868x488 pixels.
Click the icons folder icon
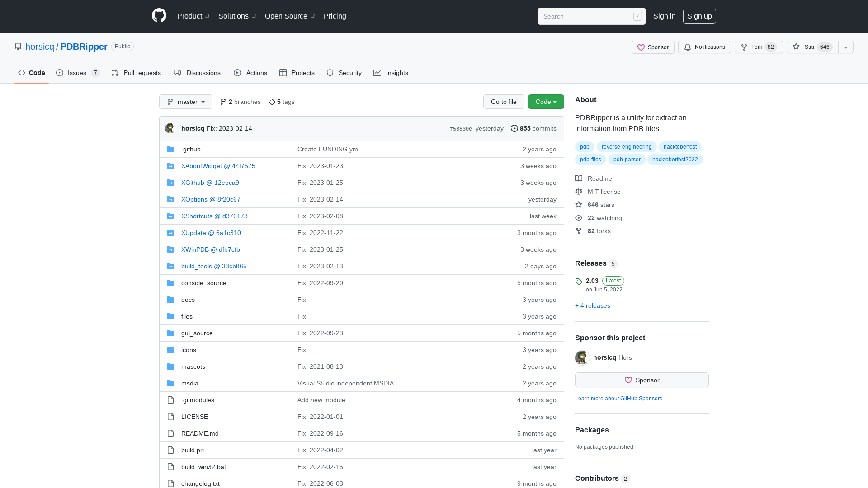170,350
